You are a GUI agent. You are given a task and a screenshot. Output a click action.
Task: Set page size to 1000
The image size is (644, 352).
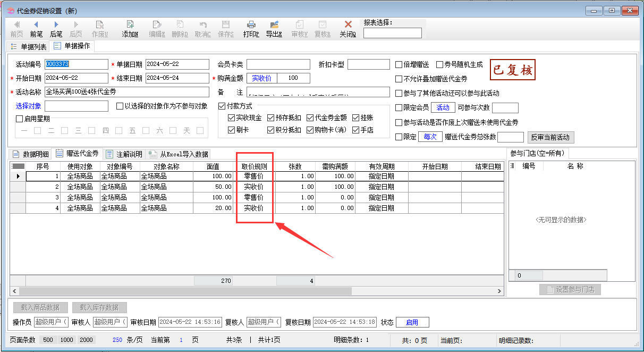[x=66, y=340]
